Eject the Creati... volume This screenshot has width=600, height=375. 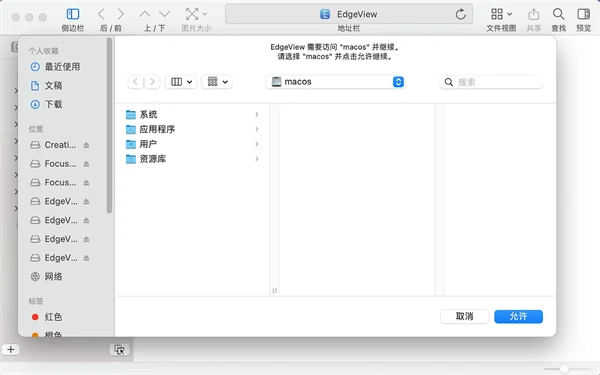click(x=86, y=145)
